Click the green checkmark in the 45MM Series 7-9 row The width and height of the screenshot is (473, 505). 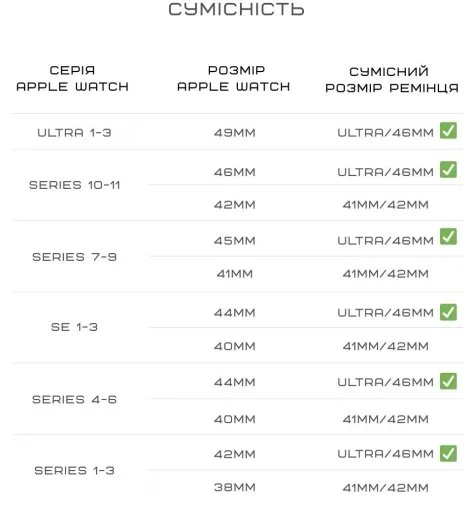point(448,237)
